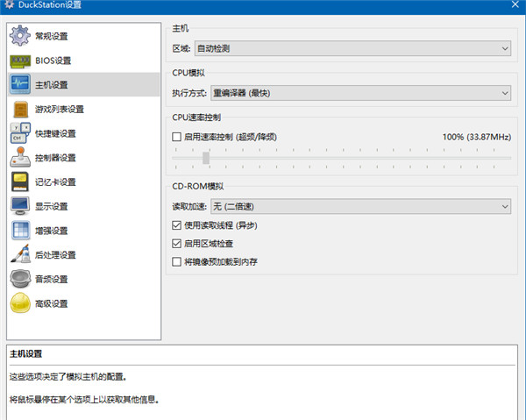The width and height of the screenshot is (526, 420).
Task: Toggle 将镜像预加载到内存 checkbox
Action: [177, 261]
